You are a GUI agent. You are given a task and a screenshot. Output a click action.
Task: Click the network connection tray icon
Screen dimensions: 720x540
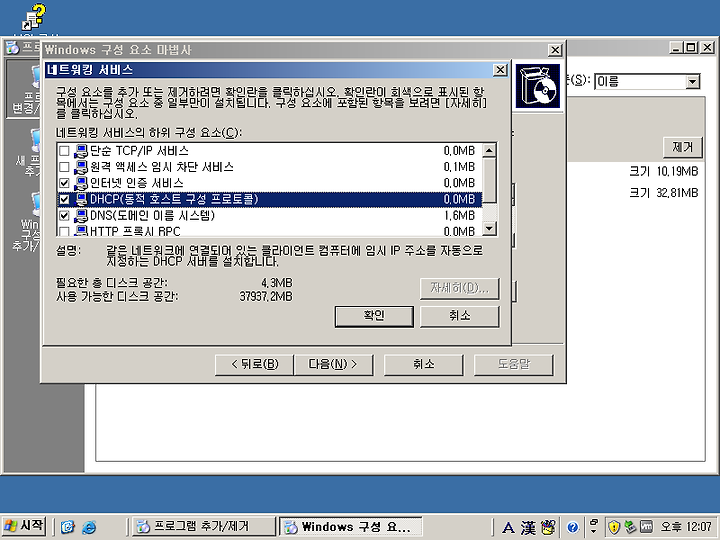(630, 527)
